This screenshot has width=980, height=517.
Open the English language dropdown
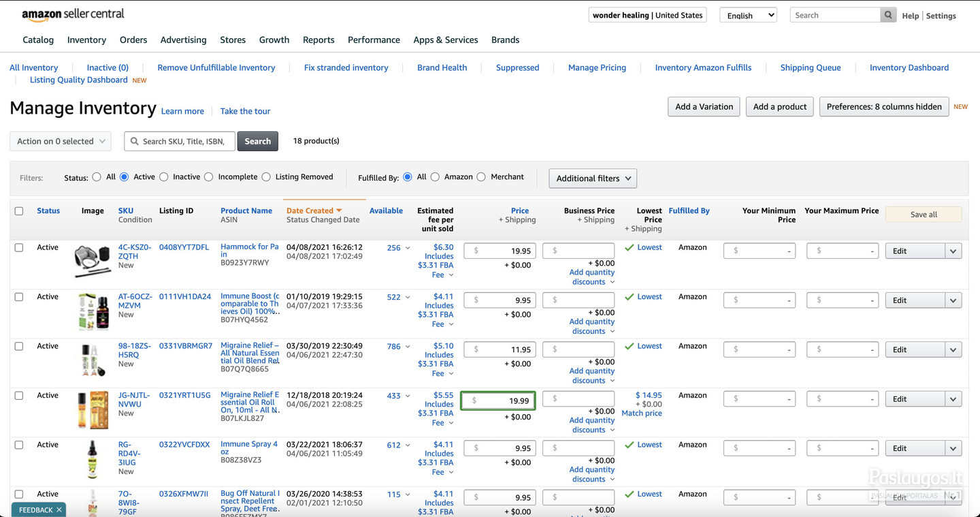(748, 15)
